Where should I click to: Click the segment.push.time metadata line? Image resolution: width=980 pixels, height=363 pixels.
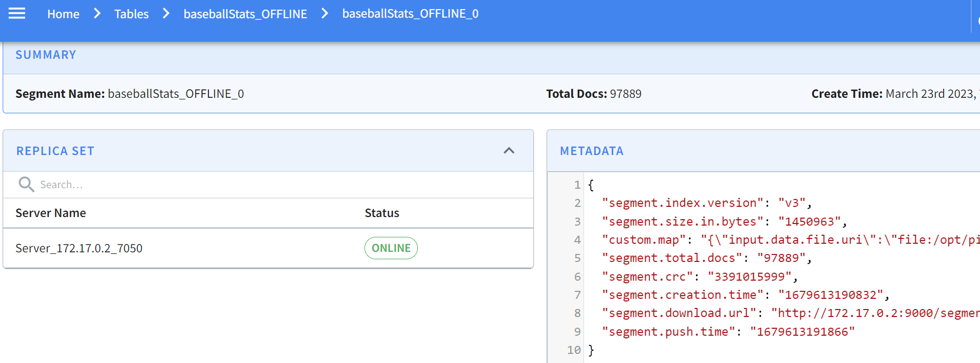point(728,332)
